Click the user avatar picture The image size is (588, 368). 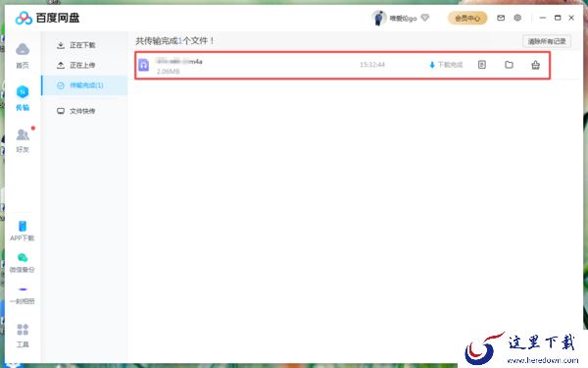tap(378, 18)
